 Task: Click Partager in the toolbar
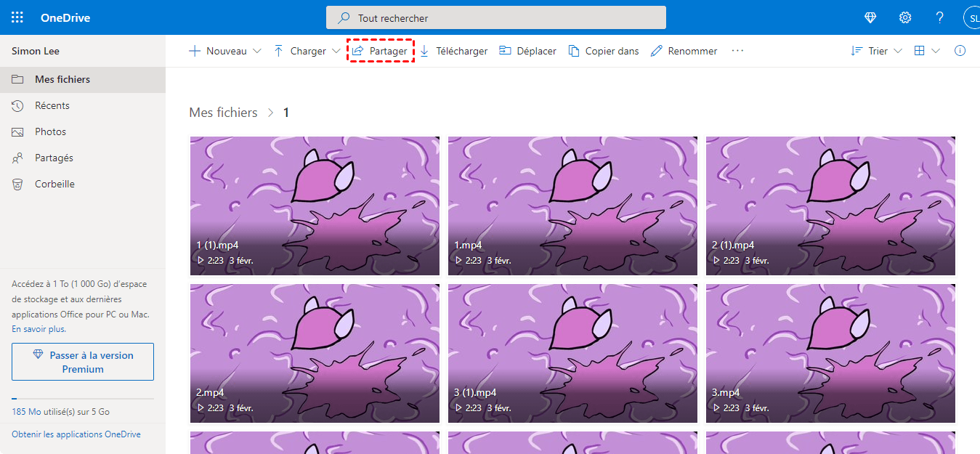pos(380,51)
